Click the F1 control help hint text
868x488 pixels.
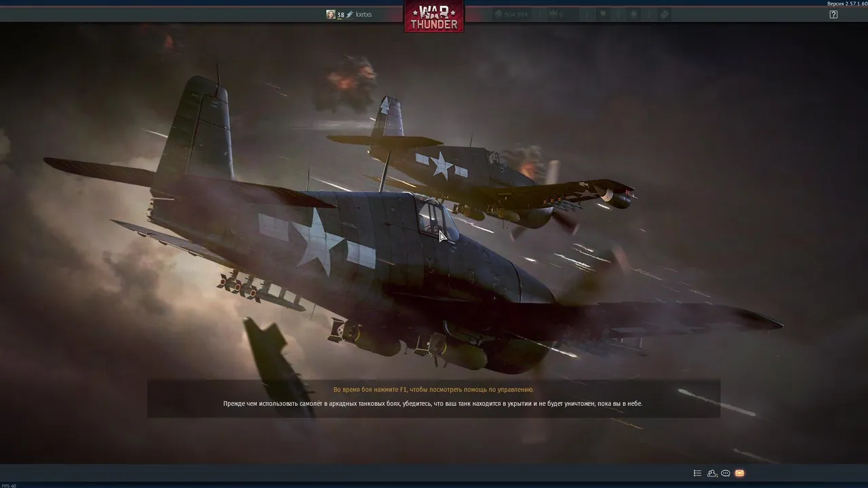point(433,390)
